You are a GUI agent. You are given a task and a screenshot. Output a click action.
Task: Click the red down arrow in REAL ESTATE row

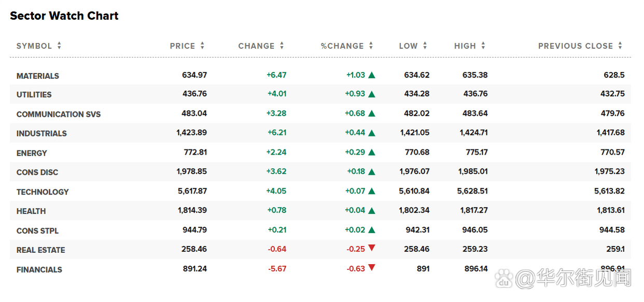tap(371, 249)
